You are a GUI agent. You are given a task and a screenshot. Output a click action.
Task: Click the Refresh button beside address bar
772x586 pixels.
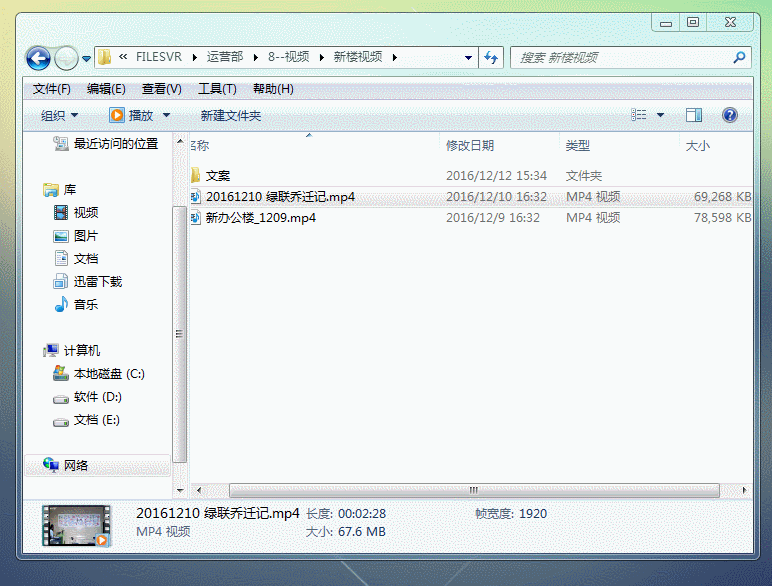click(491, 58)
